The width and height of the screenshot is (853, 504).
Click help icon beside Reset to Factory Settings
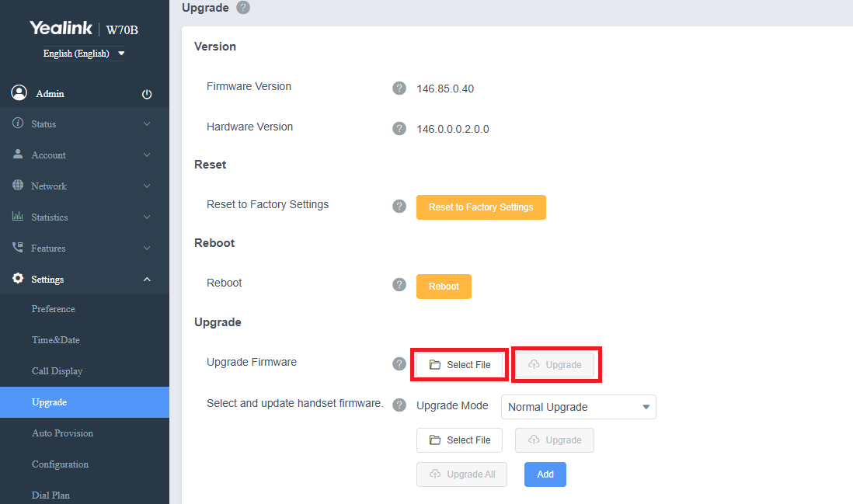tap(399, 206)
